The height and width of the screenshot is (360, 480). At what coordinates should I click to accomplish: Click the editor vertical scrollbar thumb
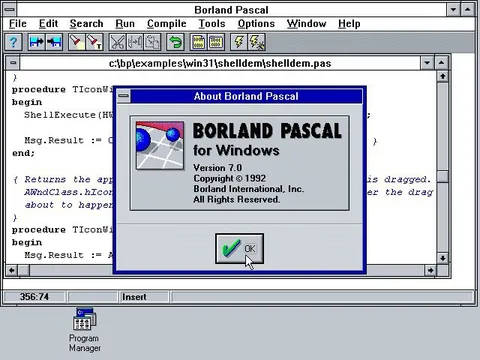(442, 176)
